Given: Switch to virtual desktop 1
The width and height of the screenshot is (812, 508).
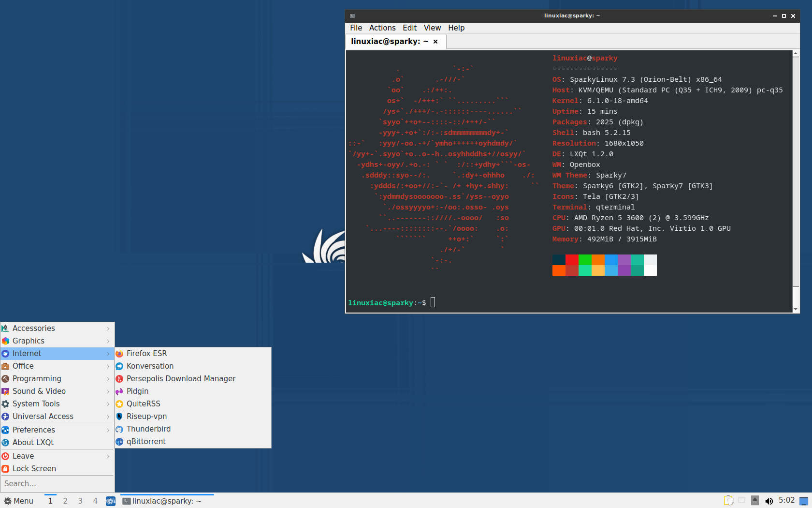Looking at the screenshot, I should tap(50, 501).
